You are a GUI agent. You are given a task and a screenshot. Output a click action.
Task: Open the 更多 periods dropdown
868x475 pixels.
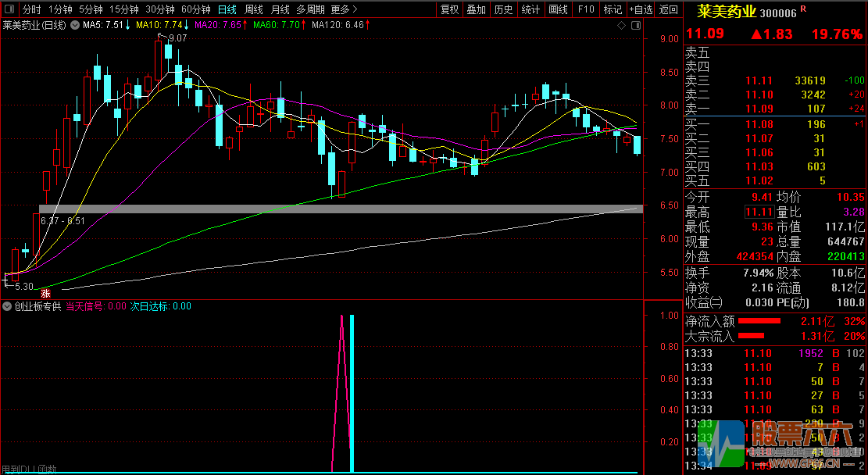344,9
